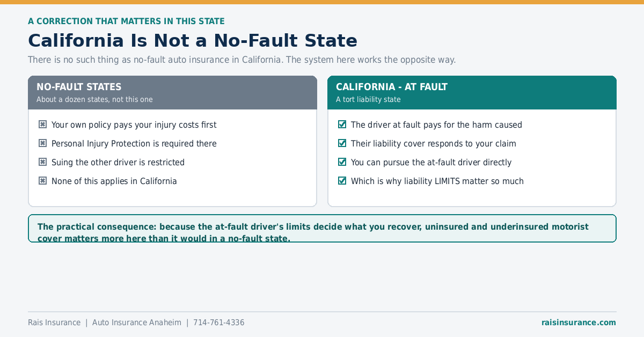Click the phone number 714-761-4336
644x337 pixels.
(218, 323)
